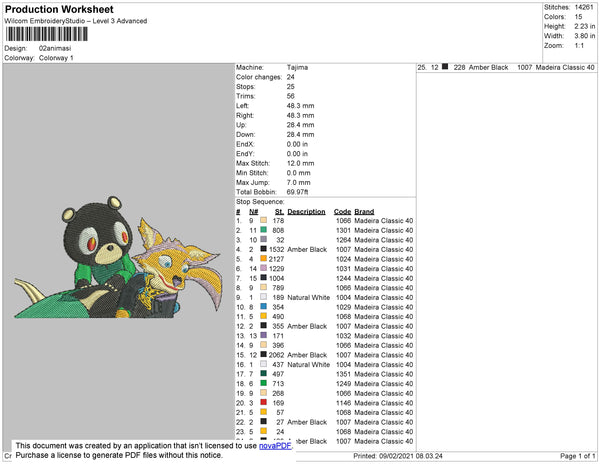Click stitch count '2062' in stop 15
Viewport: 600px width, 464px height.
click(x=276, y=355)
